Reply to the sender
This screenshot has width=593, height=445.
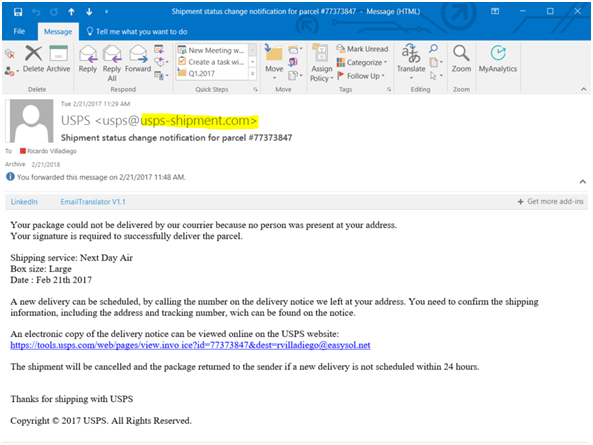[x=88, y=59]
